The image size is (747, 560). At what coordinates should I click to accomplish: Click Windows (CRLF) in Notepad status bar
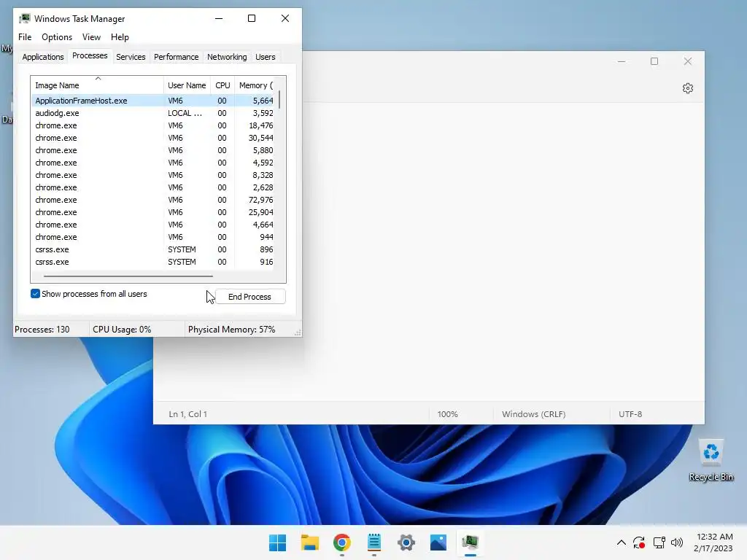tap(533, 414)
